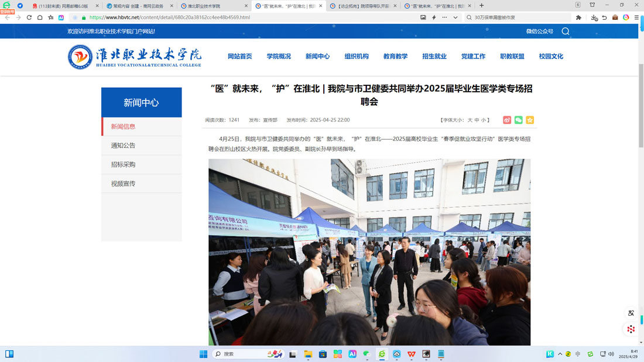Viewport: 644px width, 362px height.
Task: Open WeChat from the taskbar
Action: pos(366,354)
